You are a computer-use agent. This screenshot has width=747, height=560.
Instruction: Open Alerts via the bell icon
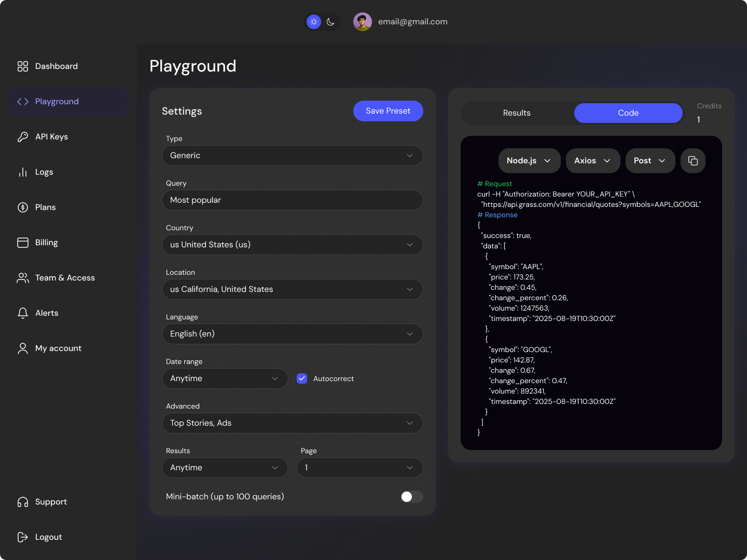[x=22, y=313]
